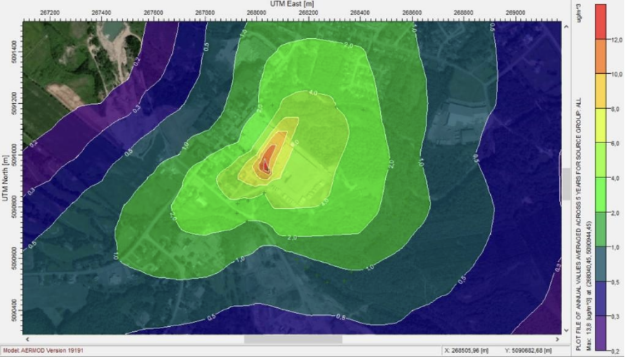Click the vertical scrollbar thumb
Image resolution: width=626 pixels, height=364 pixels.
[x=566, y=184]
